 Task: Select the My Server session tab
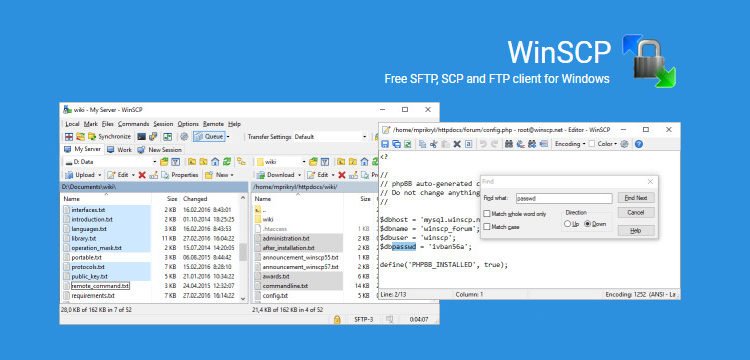[x=82, y=149]
